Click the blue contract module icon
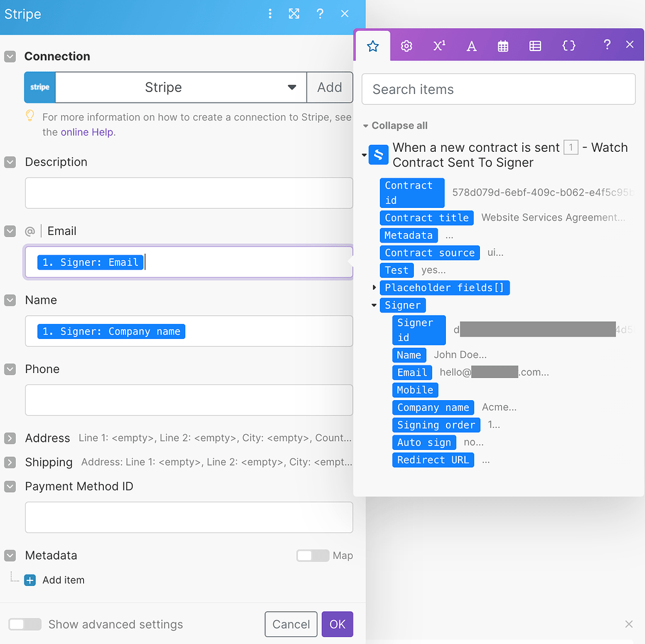 pyautogui.click(x=379, y=155)
